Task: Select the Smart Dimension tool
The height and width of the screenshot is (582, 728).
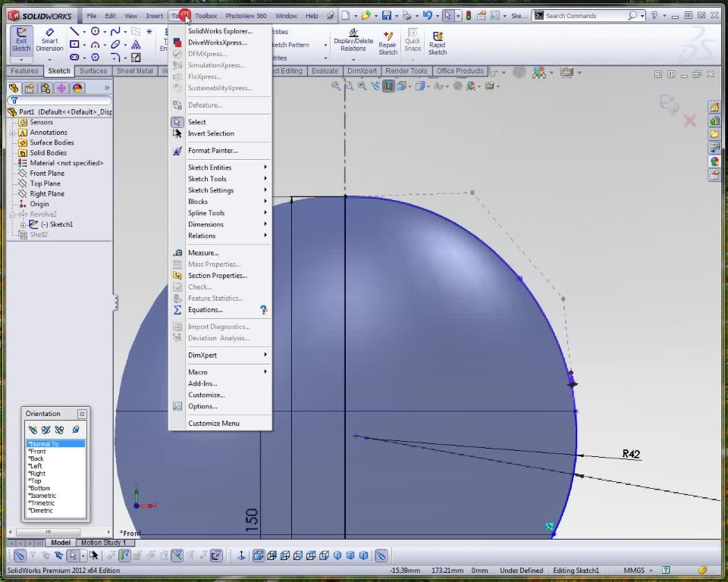Action: point(49,40)
